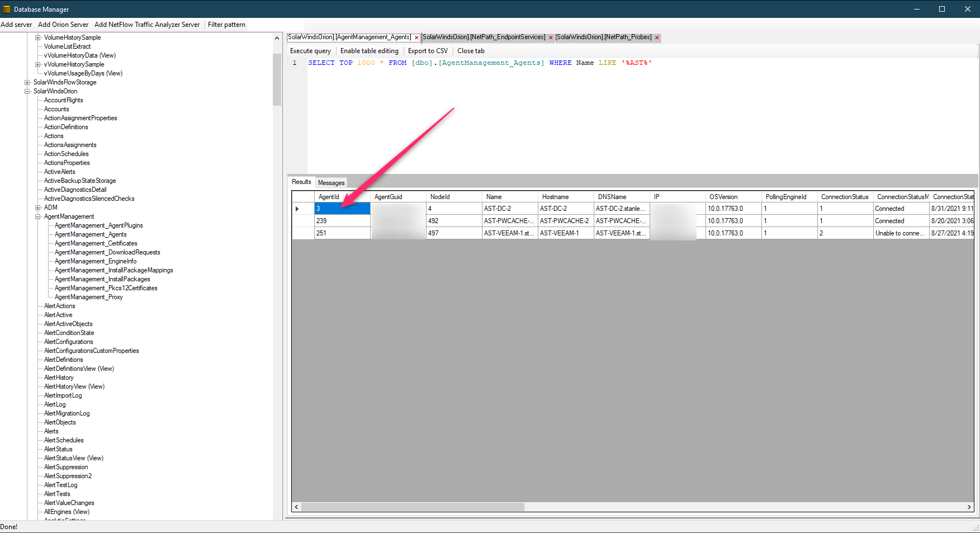Select AgentManagement_Agents in the tree
The width and height of the screenshot is (980, 533).
(91, 234)
